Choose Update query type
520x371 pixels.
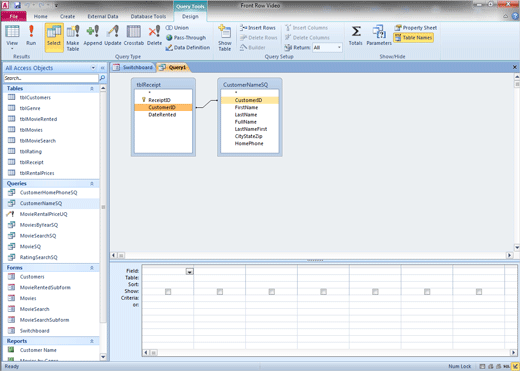pos(113,35)
